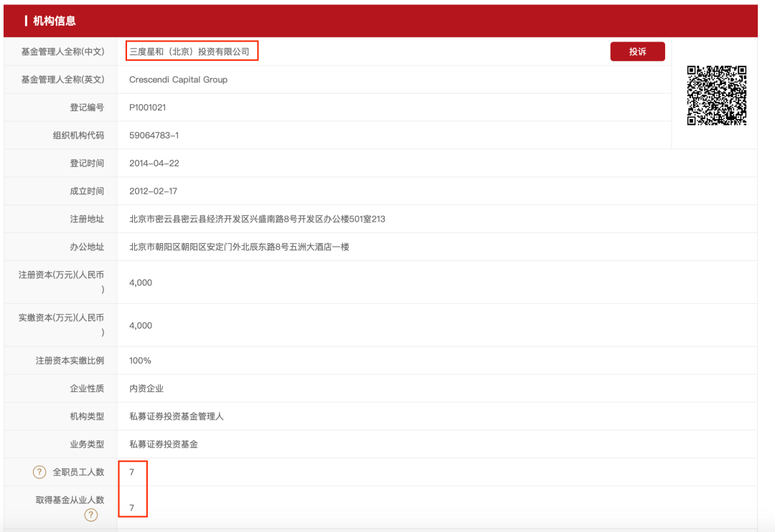775x532 pixels.
Task: Select establishment date 2012-02-17
Action: pyautogui.click(x=153, y=191)
